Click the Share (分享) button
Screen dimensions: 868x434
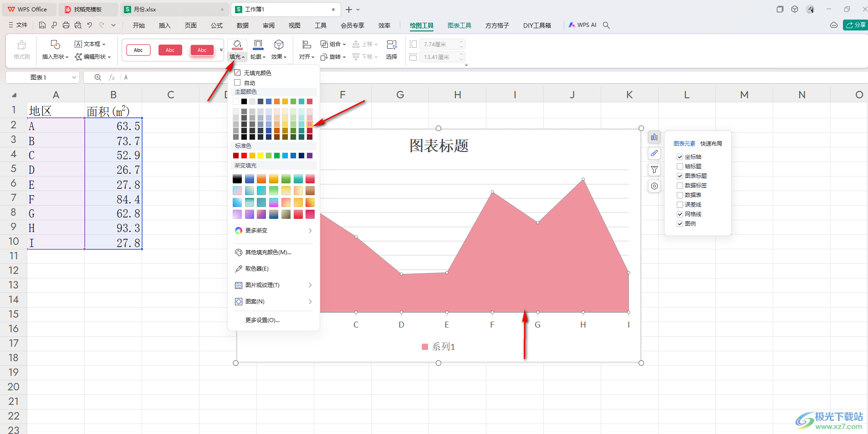pos(856,25)
